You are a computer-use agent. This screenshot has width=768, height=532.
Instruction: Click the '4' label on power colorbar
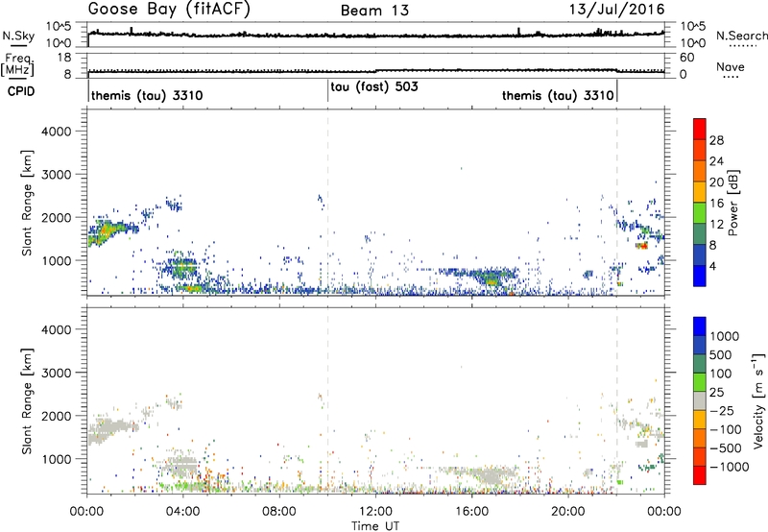(x=712, y=267)
